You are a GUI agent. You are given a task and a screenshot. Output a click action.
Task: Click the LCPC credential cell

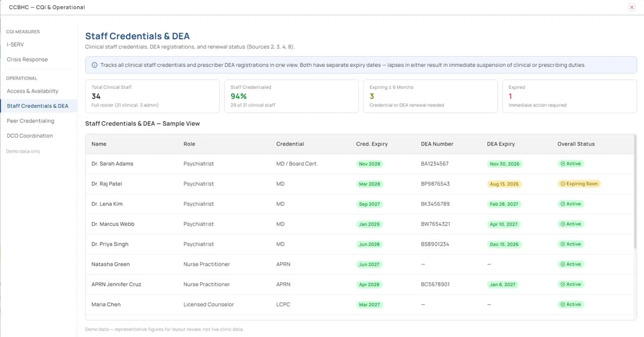click(283, 305)
